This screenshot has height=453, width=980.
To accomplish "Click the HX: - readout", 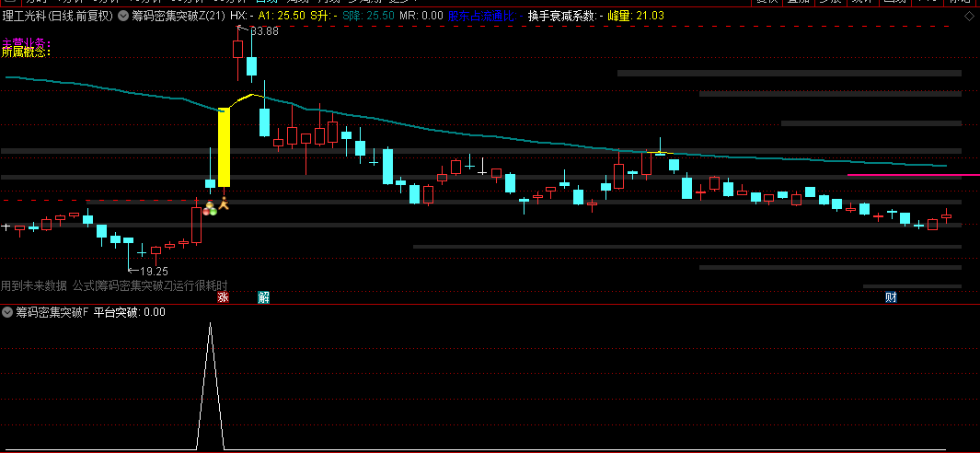I will coord(241,16).
